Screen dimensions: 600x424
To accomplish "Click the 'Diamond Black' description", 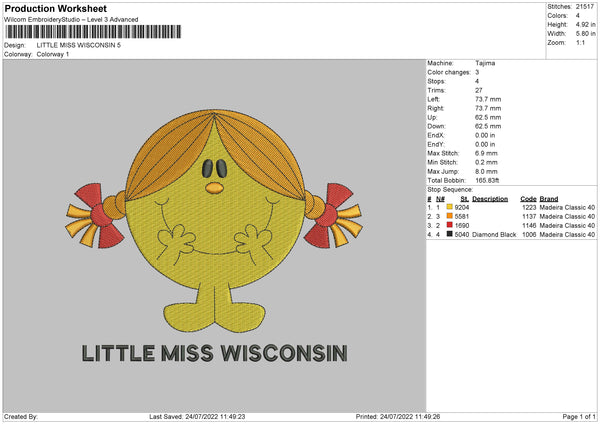I will pyautogui.click(x=494, y=234).
